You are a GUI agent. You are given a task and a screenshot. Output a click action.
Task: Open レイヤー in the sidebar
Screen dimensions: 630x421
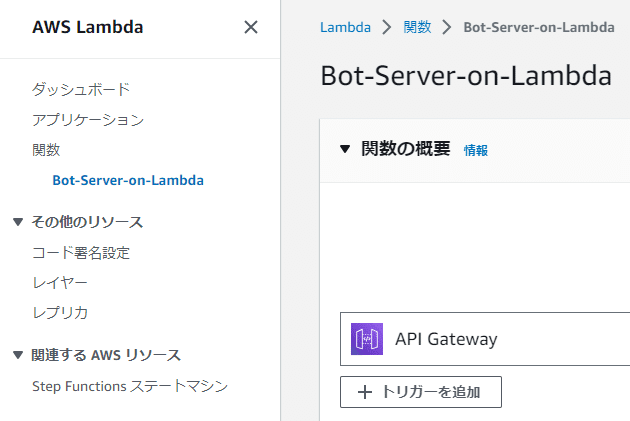tap(59, 283)
